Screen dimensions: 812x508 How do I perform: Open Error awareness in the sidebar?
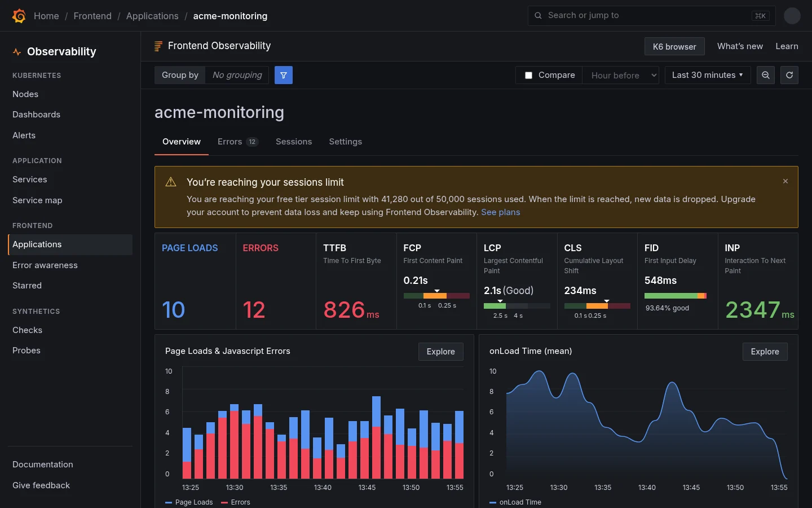click(70, 265)
